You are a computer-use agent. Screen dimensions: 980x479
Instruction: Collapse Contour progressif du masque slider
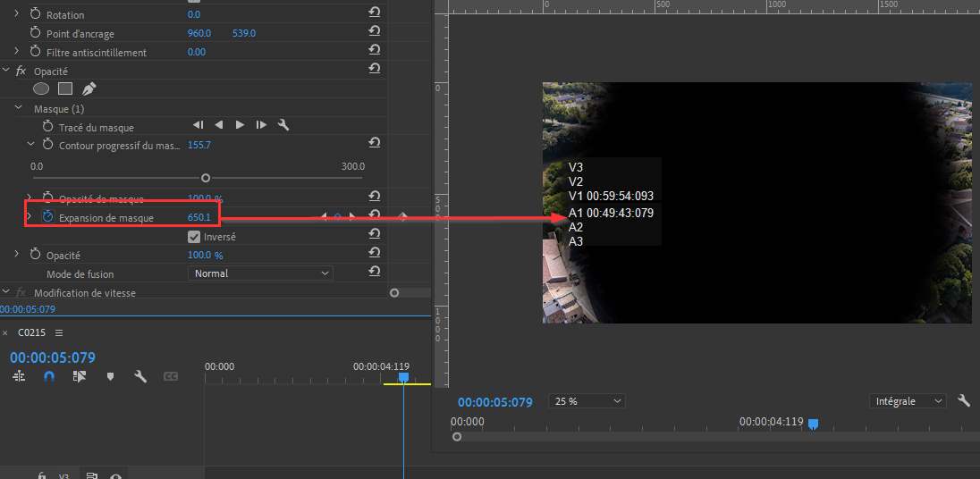(30, 144)
